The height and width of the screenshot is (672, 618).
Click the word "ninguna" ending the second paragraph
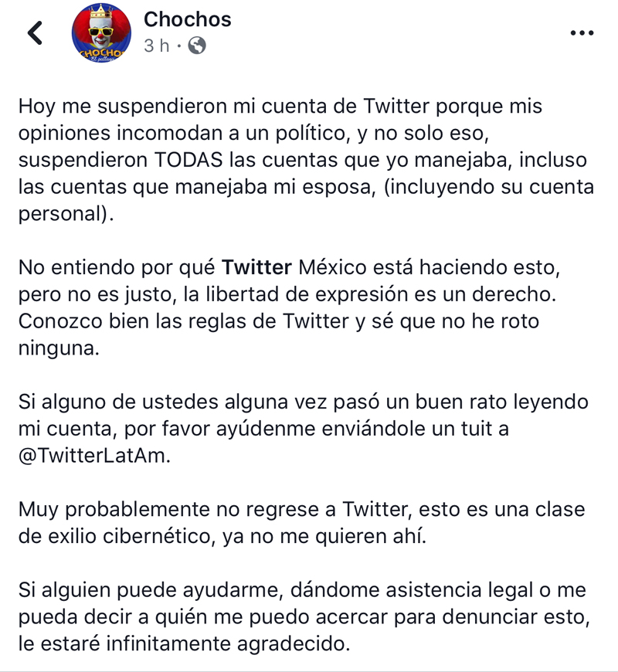58,348
